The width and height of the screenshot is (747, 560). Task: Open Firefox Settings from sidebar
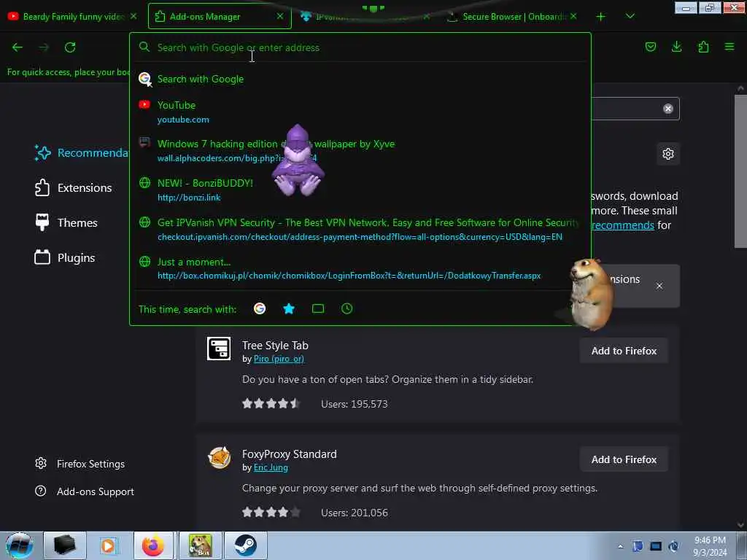pyautogui.click(x=80, y=464)
